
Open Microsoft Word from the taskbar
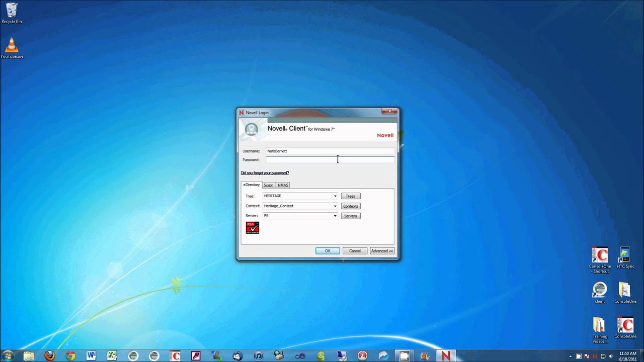pos(91,355)
